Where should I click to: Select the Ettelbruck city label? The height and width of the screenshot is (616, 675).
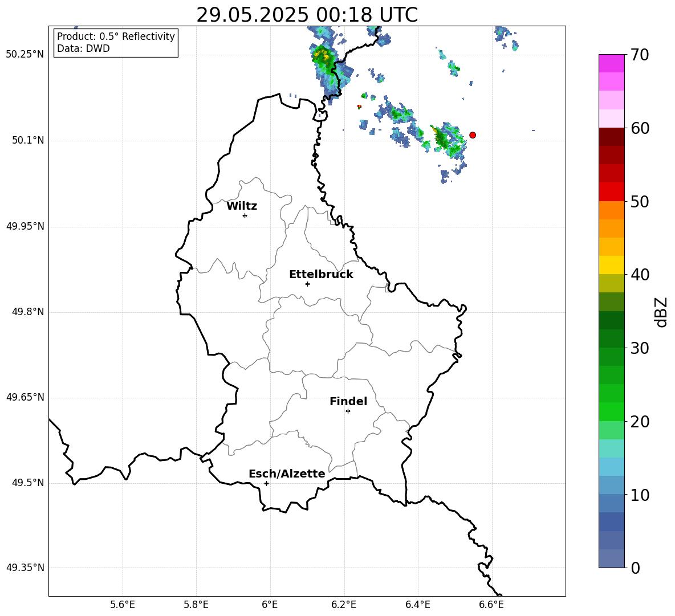[321, 275]
